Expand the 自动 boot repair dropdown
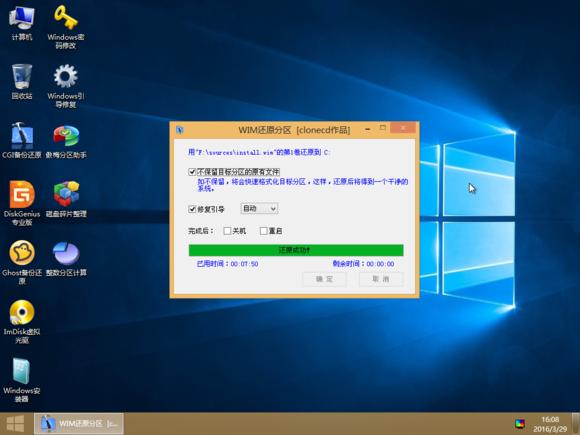The height and width of the screenshot is (435, 580). [259, 209]
